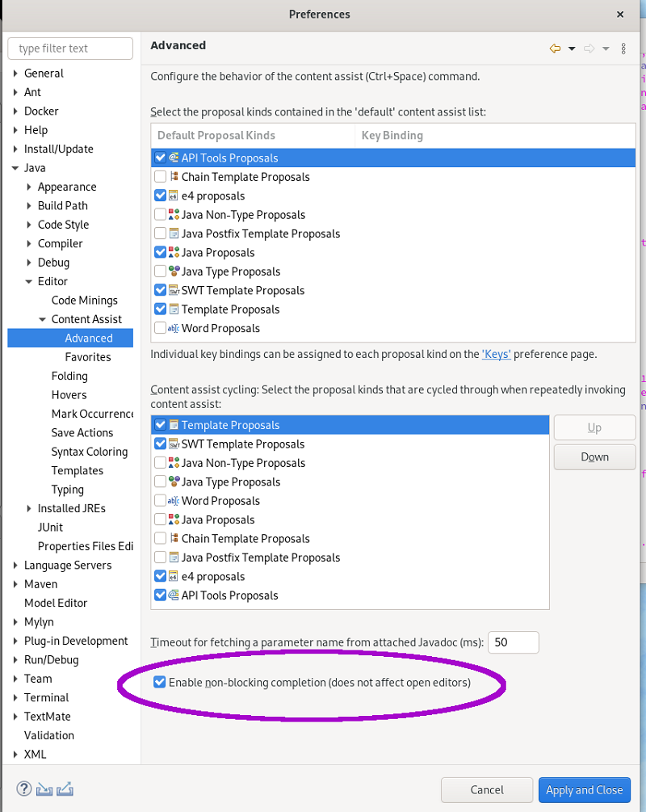Image resolution: width=646 pixels, height=812 pixels.
Task: Click SWT Template Proposals icon in cycling list
Action: pyautogui.click(x=174, y=444)
